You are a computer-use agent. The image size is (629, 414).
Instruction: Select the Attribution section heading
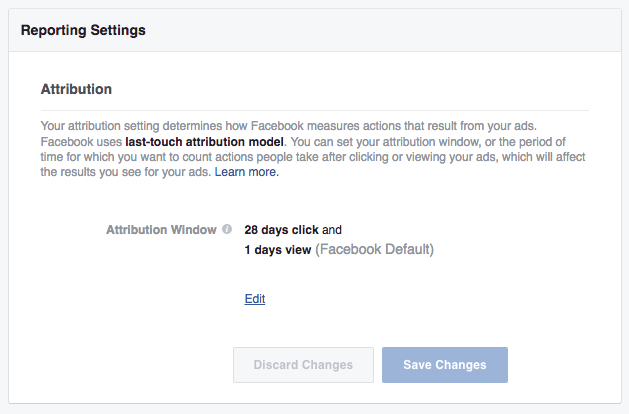click(76, 89)
